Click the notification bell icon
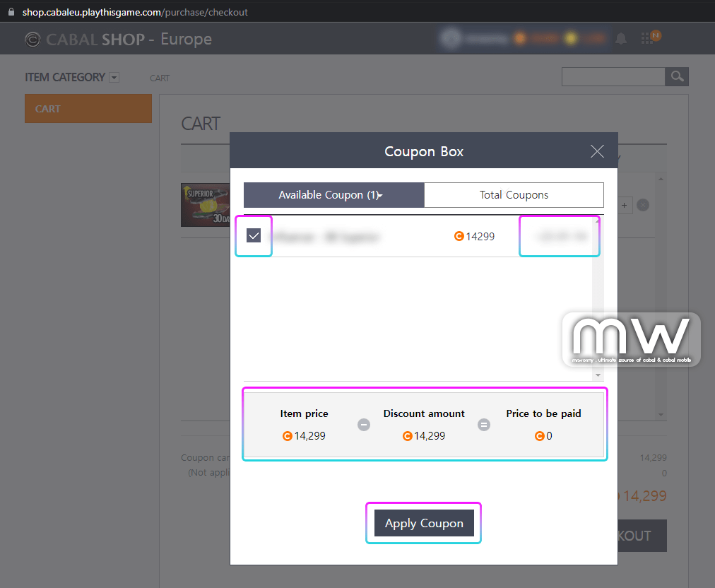Image resolution: width=715 pixels, height=588 pixels. click(x=621, y=39)
